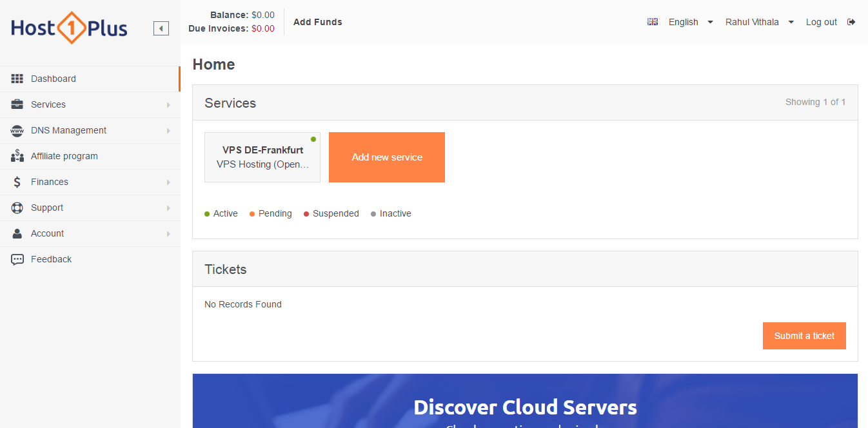Screen dimensions: 868x428
Task: Click the green status dot on VPS card
Action: [x=313, y=139]
